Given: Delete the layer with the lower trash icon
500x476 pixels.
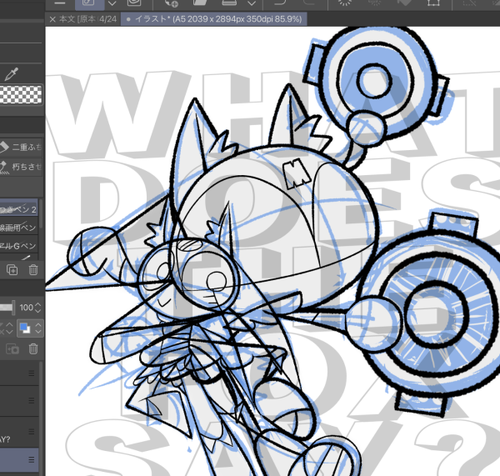Looking at the screenshot, I should (33, 349).
